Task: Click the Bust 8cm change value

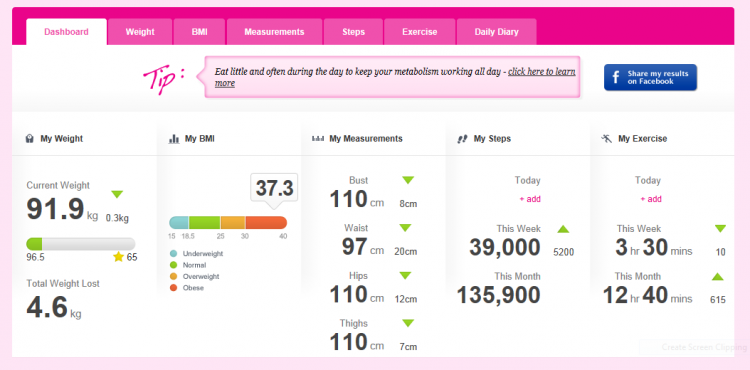Action: (408, 204)
